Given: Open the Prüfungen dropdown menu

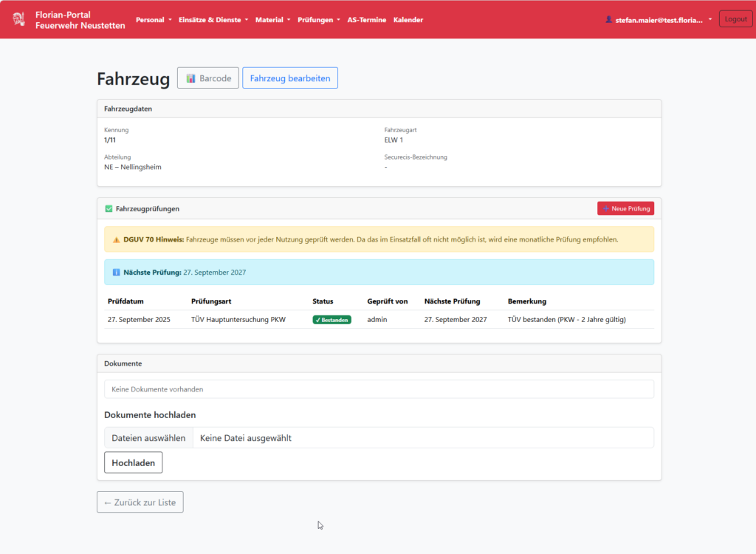Looking at the screenshot, I should click(x=318, y=20).
